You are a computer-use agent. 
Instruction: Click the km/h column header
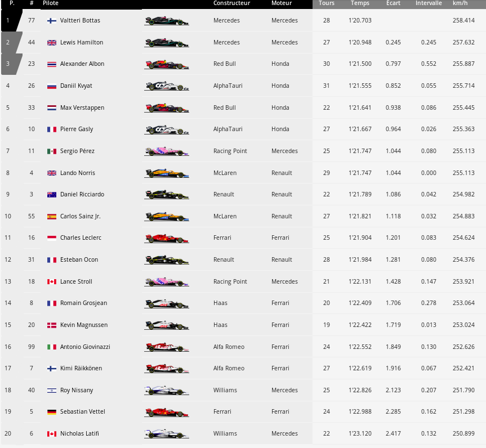(x=460, y=3)
